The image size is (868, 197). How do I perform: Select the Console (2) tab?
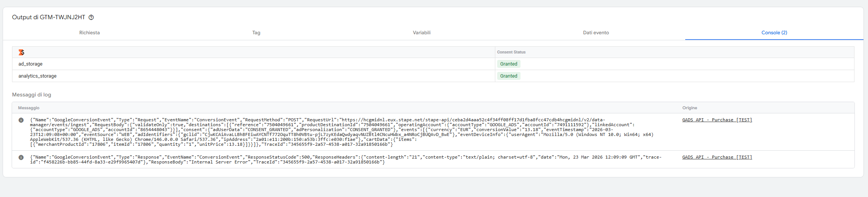point(774,33)
